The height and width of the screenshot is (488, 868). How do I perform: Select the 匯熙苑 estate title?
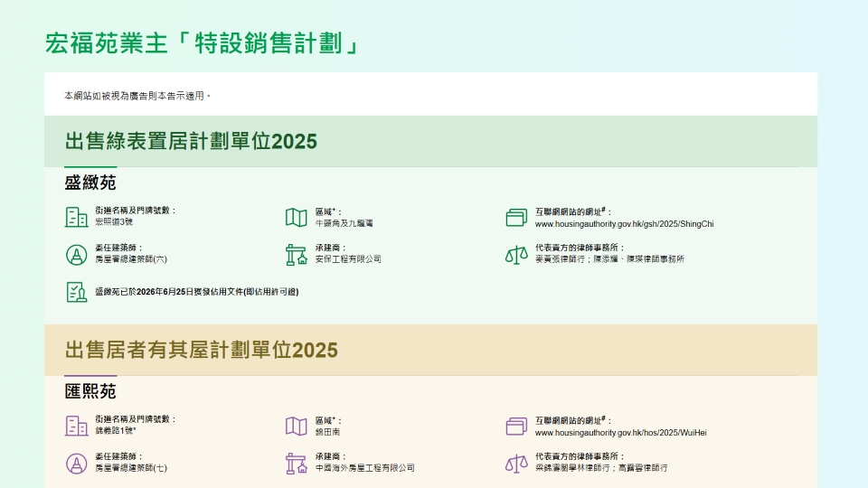pos(90,391)
